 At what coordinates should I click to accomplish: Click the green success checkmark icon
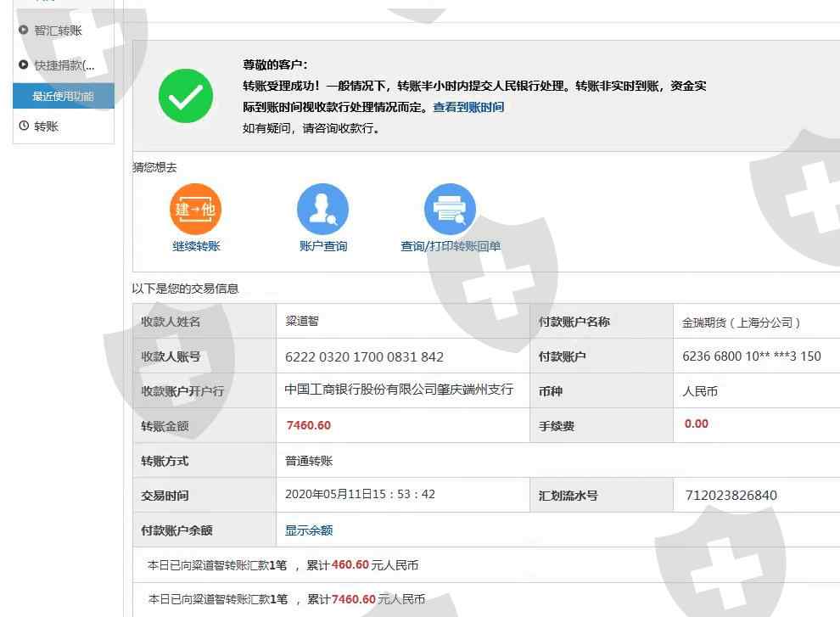[185, 96]
